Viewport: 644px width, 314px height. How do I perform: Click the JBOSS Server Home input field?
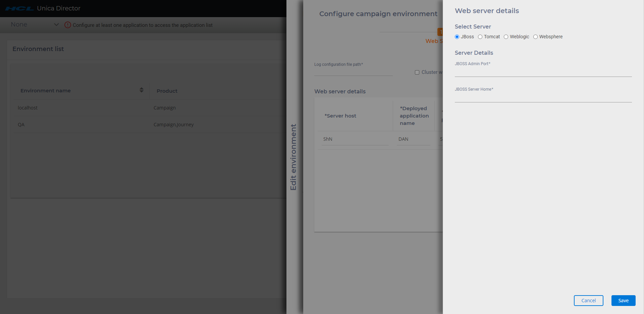coord(543,98)
